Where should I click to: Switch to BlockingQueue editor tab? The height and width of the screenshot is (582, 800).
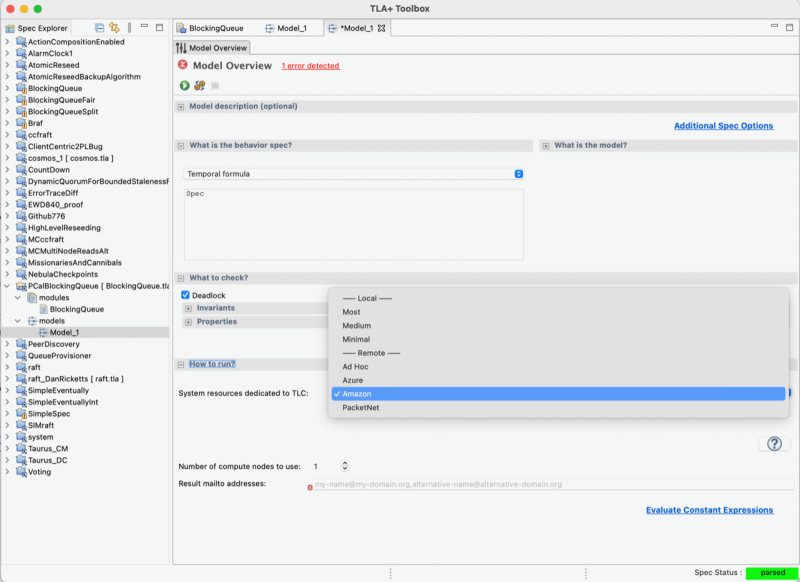(210, 28)
